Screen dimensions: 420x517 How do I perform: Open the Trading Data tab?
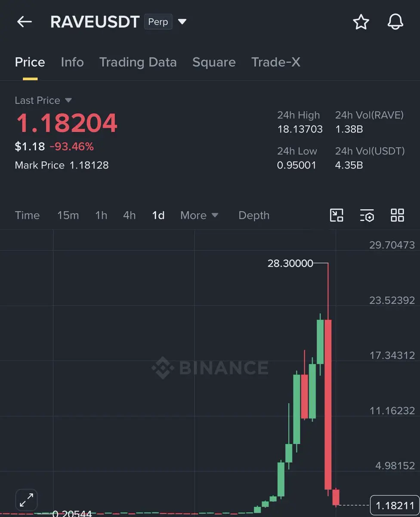pos(138,62)
